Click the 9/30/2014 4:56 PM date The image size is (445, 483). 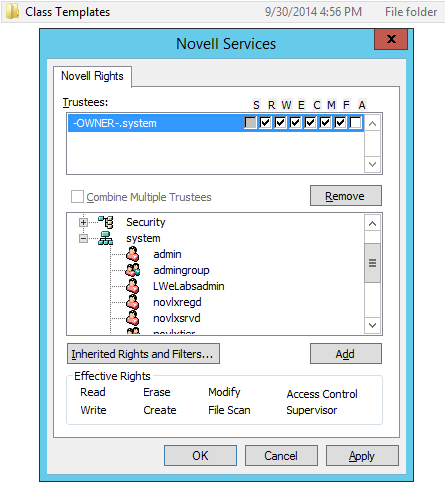point(313,12)
